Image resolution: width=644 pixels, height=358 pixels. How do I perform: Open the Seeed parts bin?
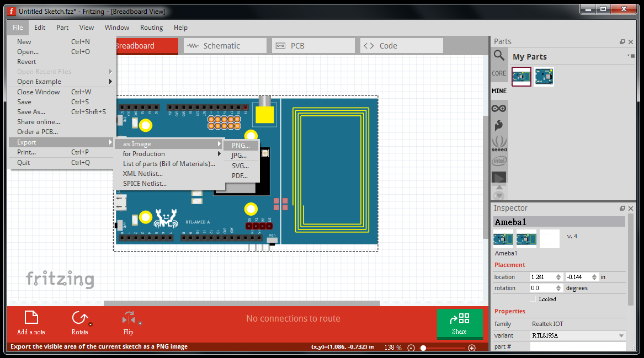coord(499,143)
